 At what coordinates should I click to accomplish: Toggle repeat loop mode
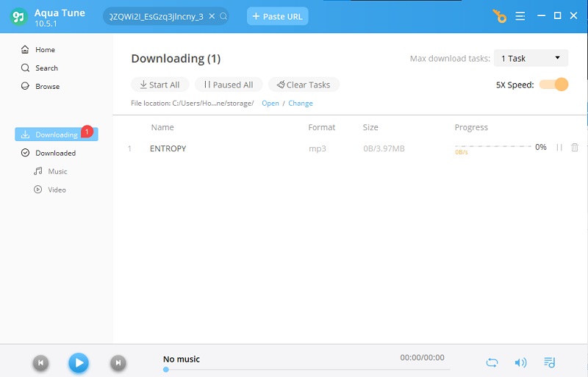[x=492, y=362]
